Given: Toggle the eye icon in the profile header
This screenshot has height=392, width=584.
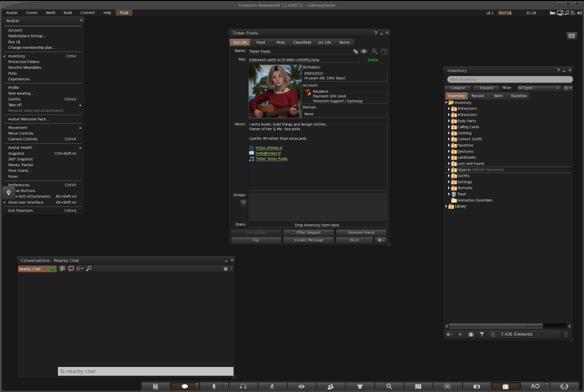Looking at the screenshot, I should click(364, 51).
